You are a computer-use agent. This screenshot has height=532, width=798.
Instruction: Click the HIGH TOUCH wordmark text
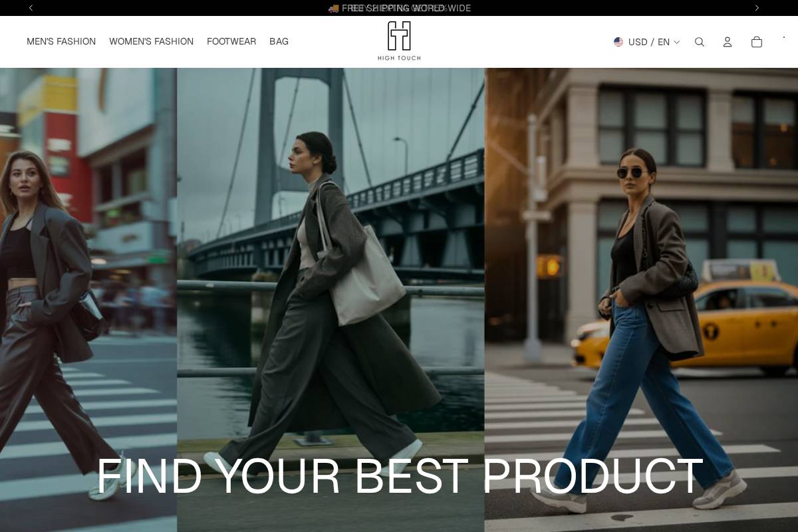point(398,58)
